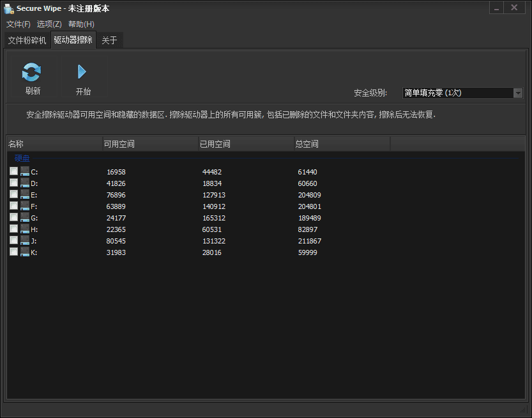Click the drive J: disk icon
The height and width of the screenshot is (418, 532).
(24, 240)
